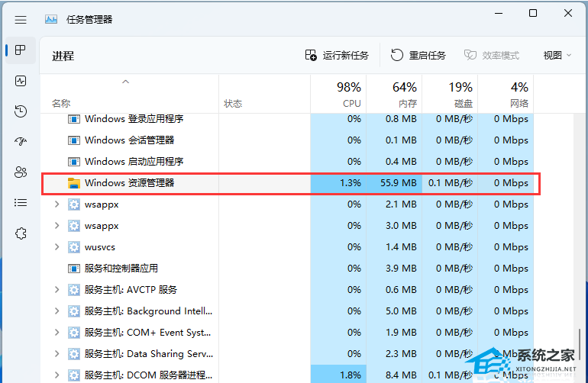The image size is (588, 383).
Task: Expand the wusvcs process
Action: 57,247
